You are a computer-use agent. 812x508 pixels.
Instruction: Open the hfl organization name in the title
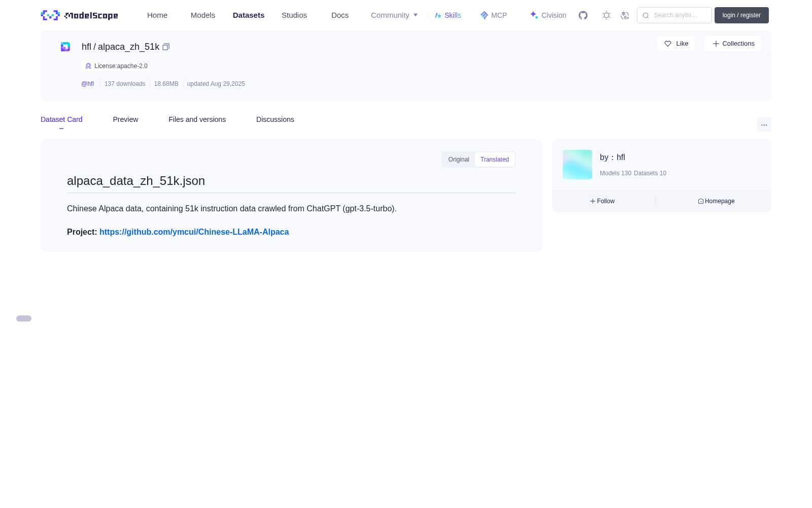coord(86,47)
